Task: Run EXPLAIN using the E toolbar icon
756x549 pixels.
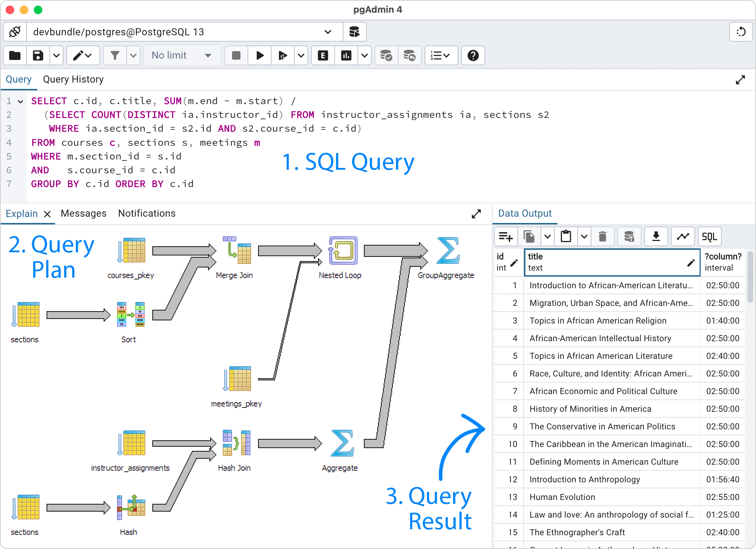Action: [322, 55]
